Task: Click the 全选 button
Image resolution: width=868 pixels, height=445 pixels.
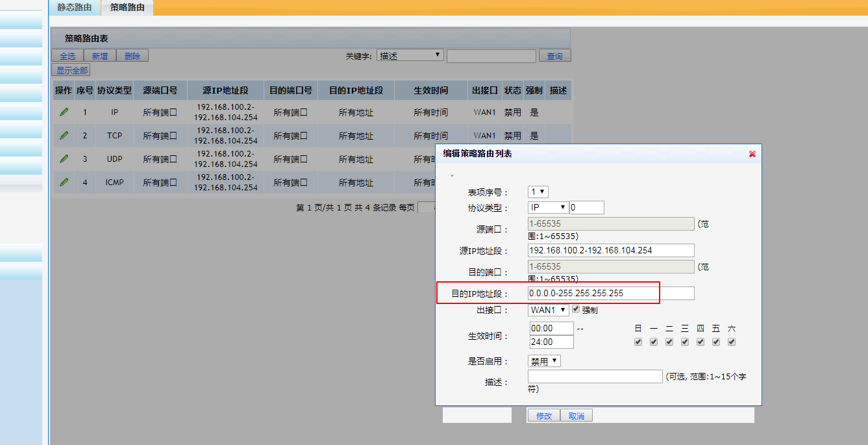Action: (68, 56)
